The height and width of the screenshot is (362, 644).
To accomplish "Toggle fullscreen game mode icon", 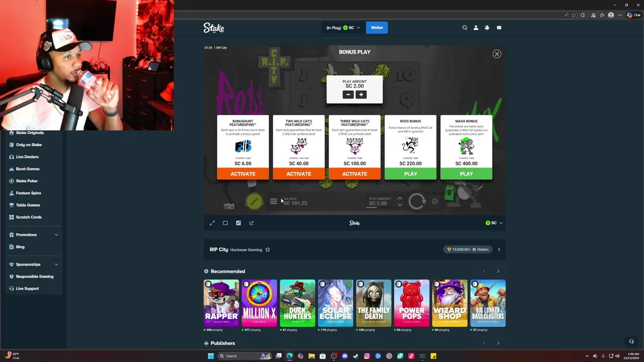I will [x=212, y=223].
